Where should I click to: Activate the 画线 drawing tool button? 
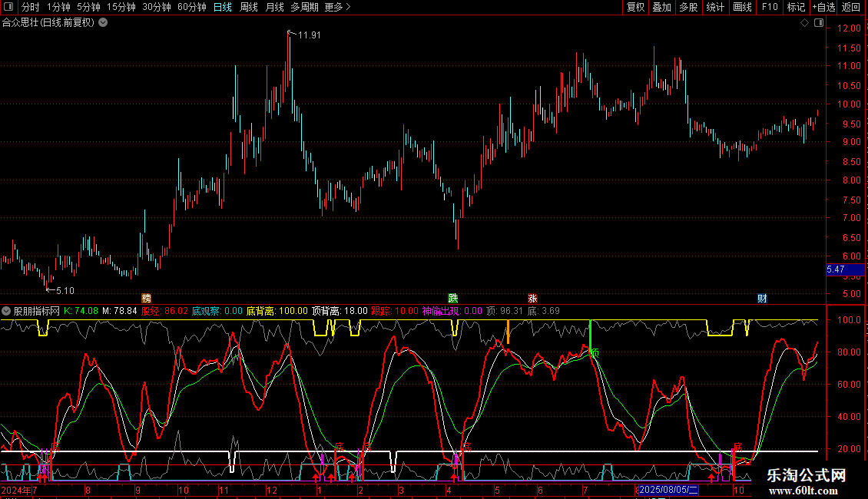click(742, 7)
